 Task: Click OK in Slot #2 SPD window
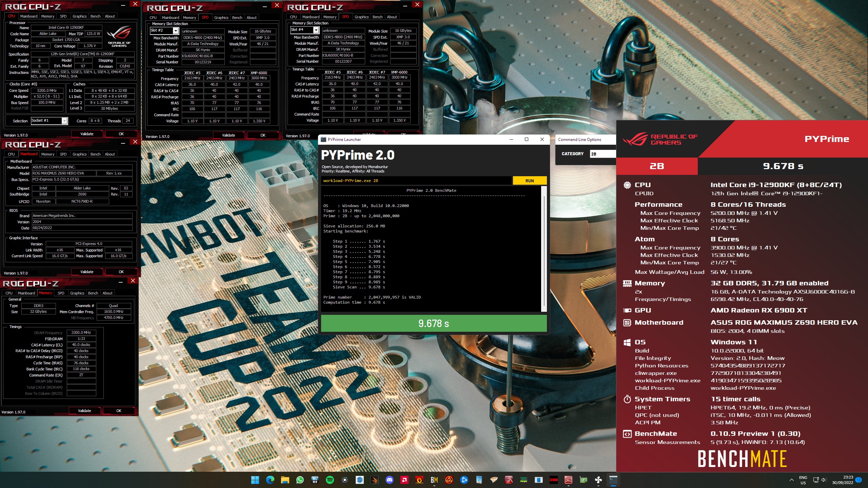click(263, 135)
